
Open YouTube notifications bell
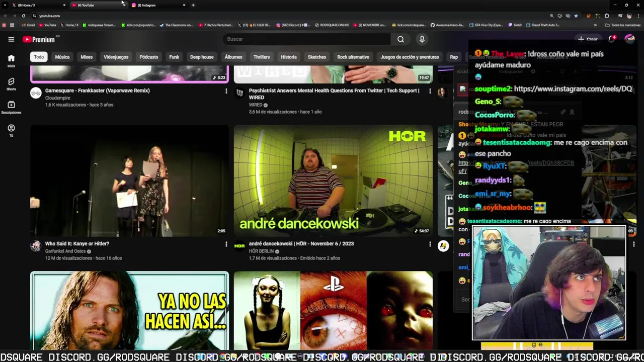612,39
